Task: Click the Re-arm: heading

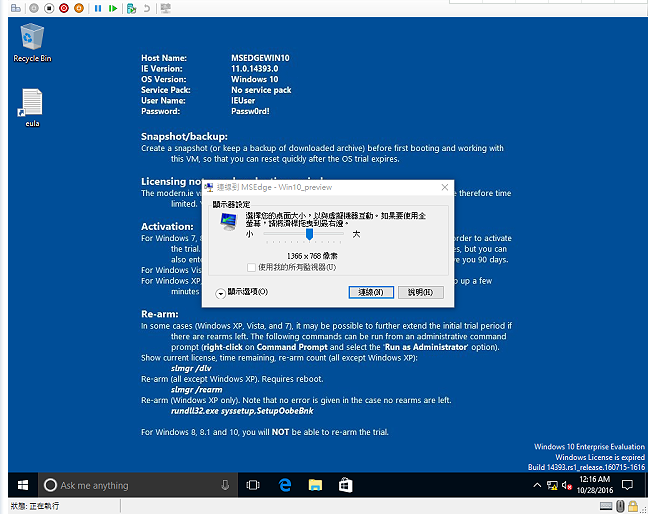Action: [x=159, y=314]
